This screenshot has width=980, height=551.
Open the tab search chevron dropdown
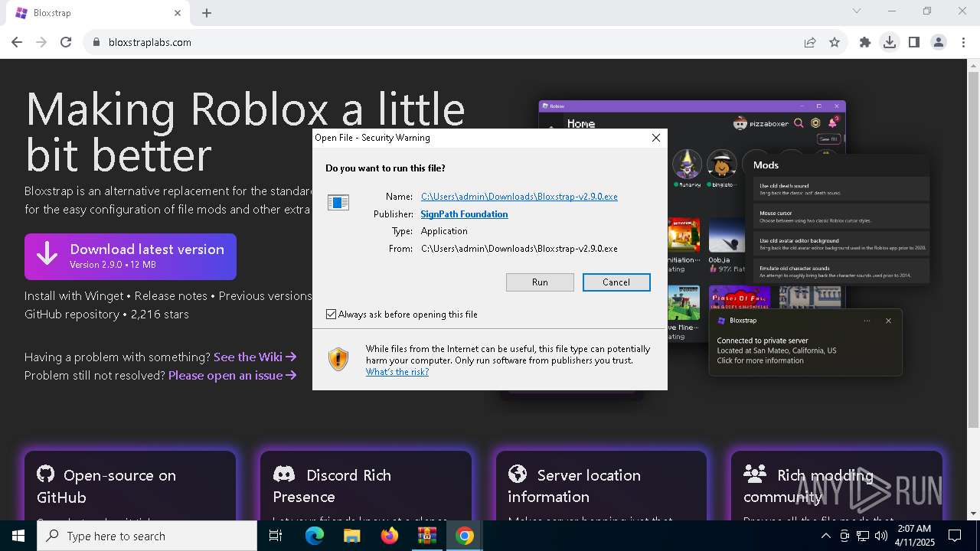pyautogui.click(x=857, y=11)
